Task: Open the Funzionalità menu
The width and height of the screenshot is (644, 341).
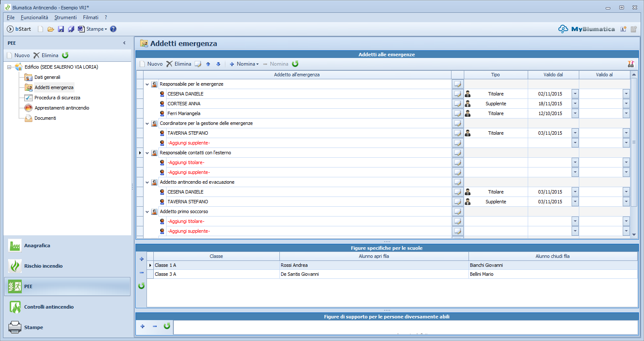Action: pyautogui.click(x=34, y=17)
